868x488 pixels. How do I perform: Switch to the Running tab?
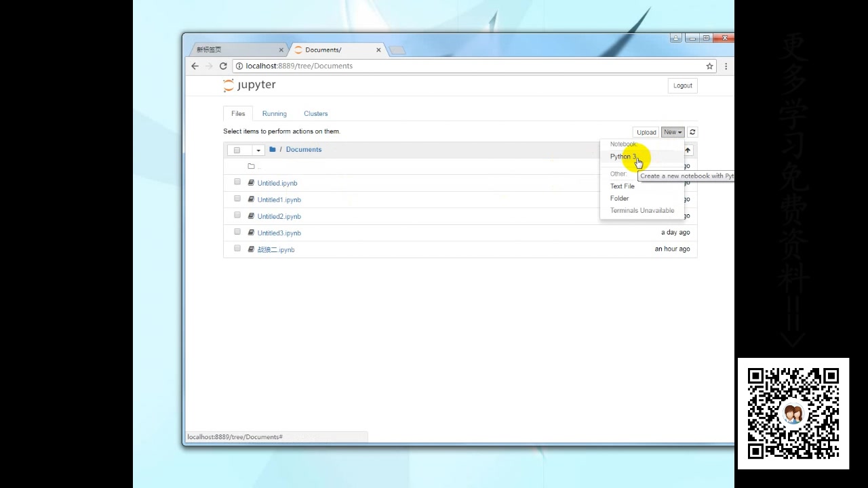click(x=275, y=113)
